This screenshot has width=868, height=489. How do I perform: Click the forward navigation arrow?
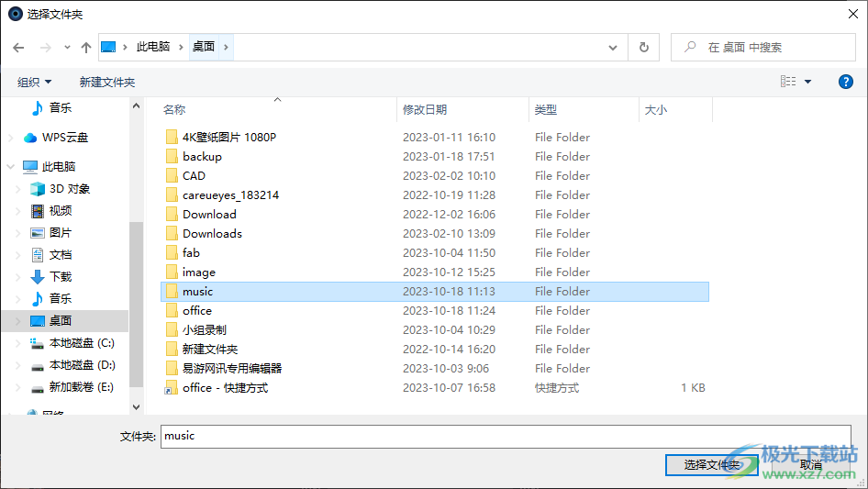(x=45, y=48)
